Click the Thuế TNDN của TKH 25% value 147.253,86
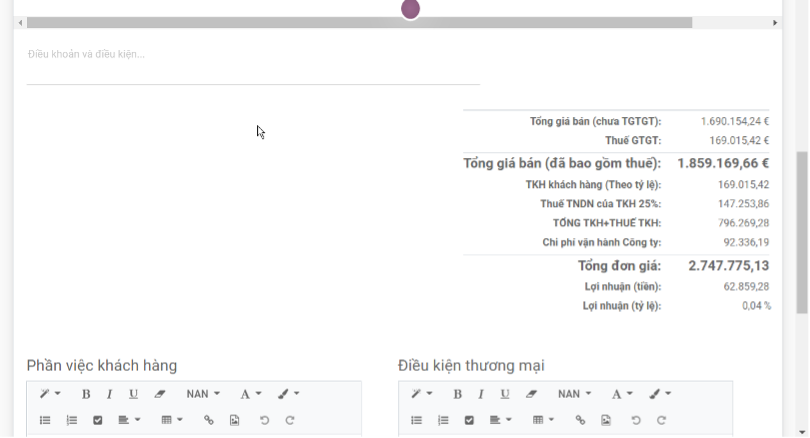810x438 pixels. click(x=743, y=204)
